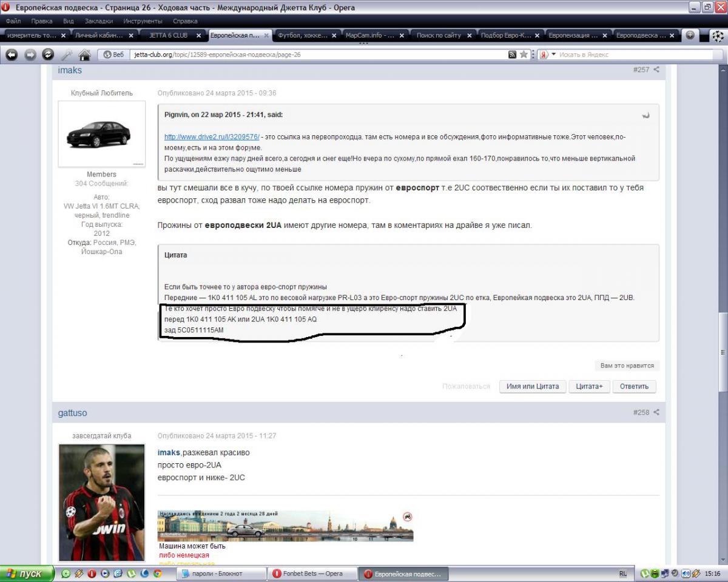This screenshot has height=582, width=728.
Task: Click the volume icon in system tray
Action: pos(685,573)
